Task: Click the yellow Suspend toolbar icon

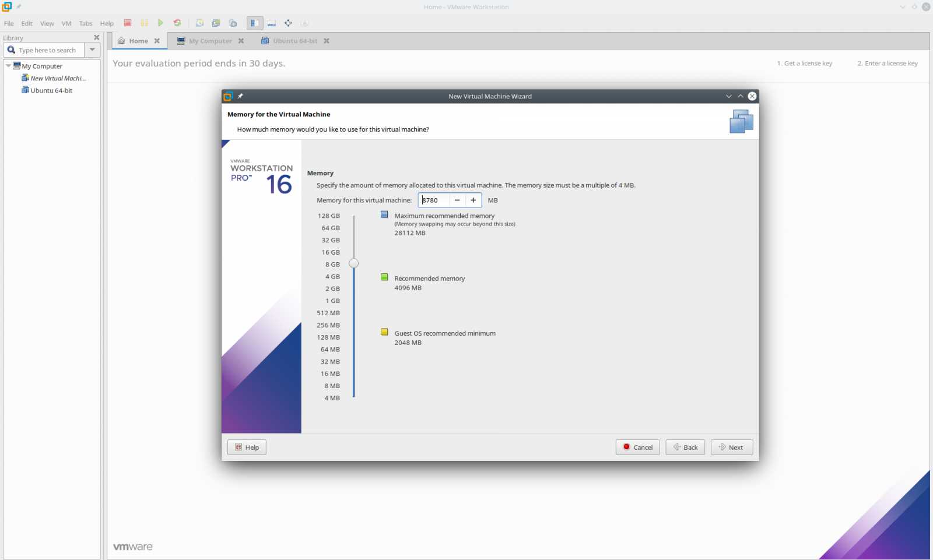Action: click(144, 23)
